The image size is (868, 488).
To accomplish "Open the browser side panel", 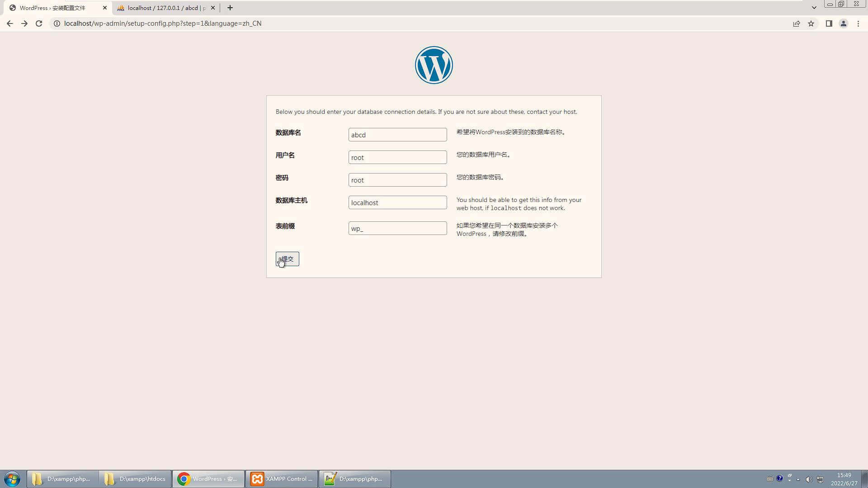I will coord(829,23).
